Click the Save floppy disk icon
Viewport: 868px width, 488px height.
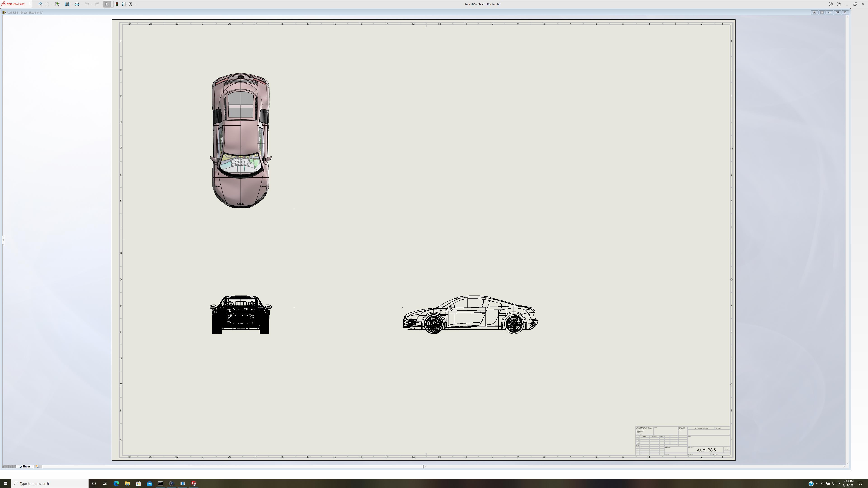tap(67, 4)
